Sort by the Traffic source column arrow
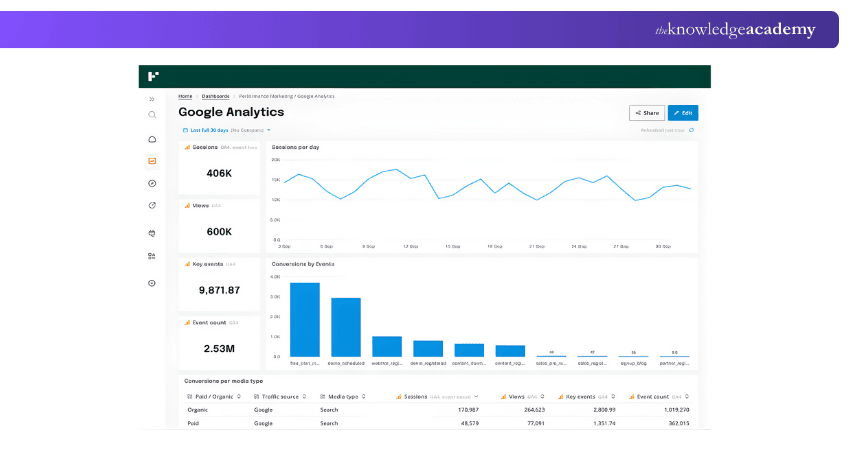850x450 pixels. click(304, 397)
